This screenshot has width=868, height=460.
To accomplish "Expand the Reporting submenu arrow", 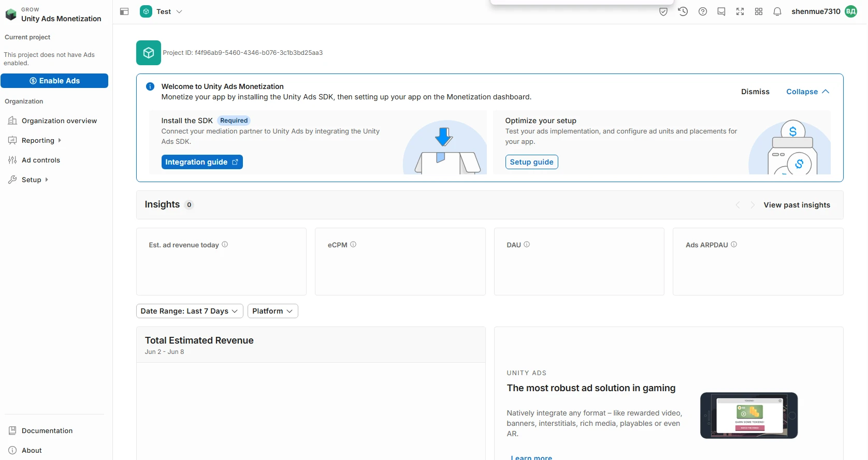I will coord(60,140).
